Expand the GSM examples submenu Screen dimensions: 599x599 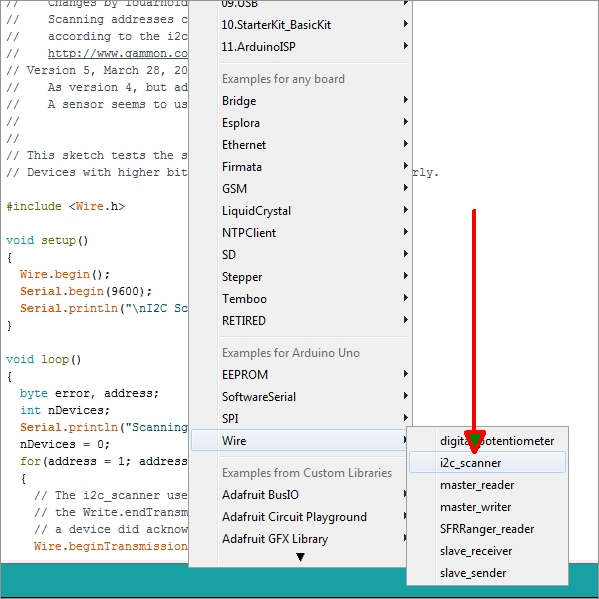click(300, 189)
